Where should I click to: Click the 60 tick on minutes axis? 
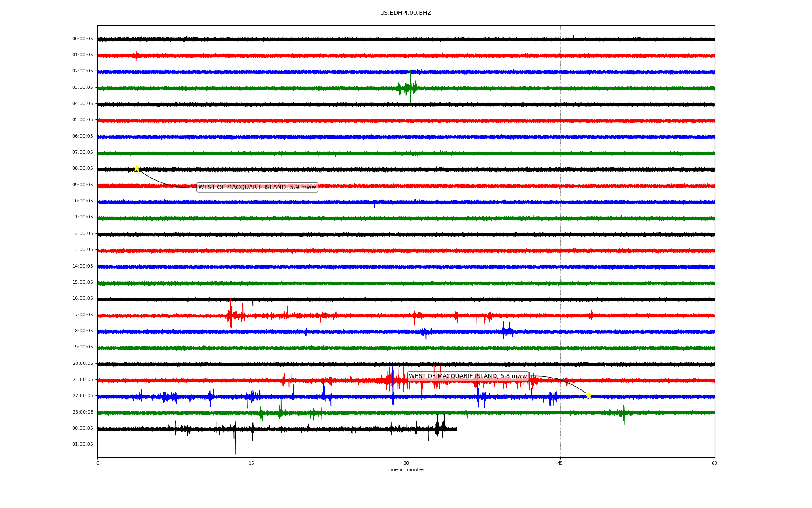tap(714, 463)
